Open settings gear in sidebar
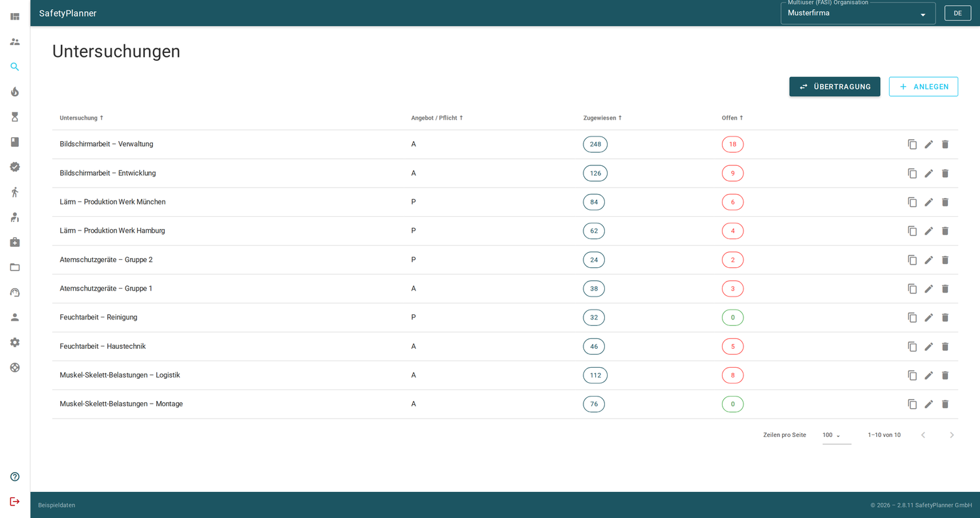The height and width of the screenshot is (518, 980). pyautogui.click(x=14, y=342)
